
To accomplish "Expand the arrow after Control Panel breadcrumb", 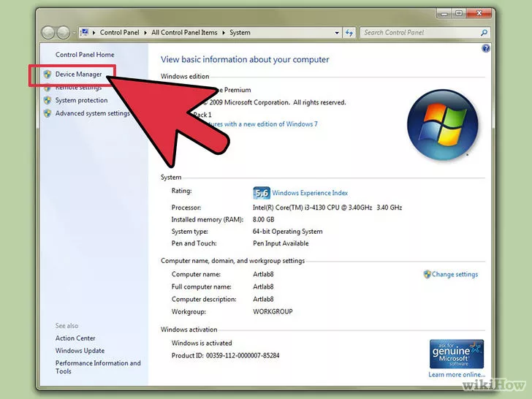I will pyautogui.click(x=146, y=33).
